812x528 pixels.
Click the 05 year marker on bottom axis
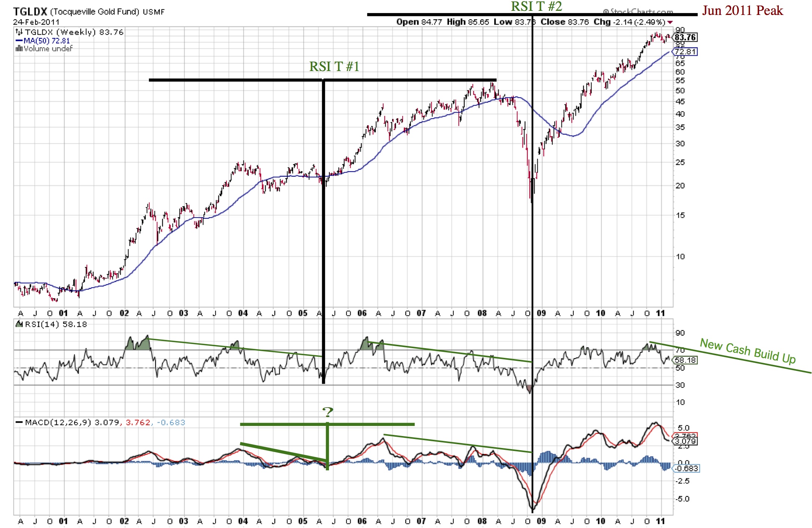[303, 521]
